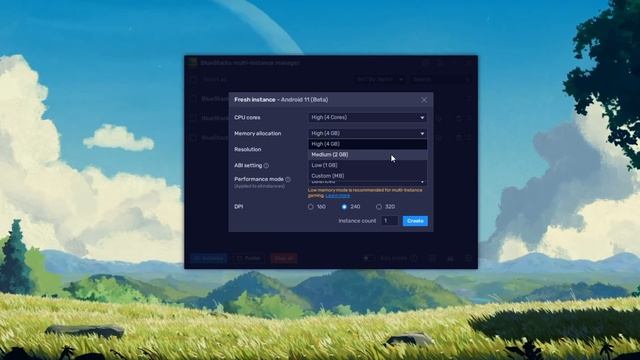Set DPI to 240
This screenshot has height=360, width=640.
344,207
